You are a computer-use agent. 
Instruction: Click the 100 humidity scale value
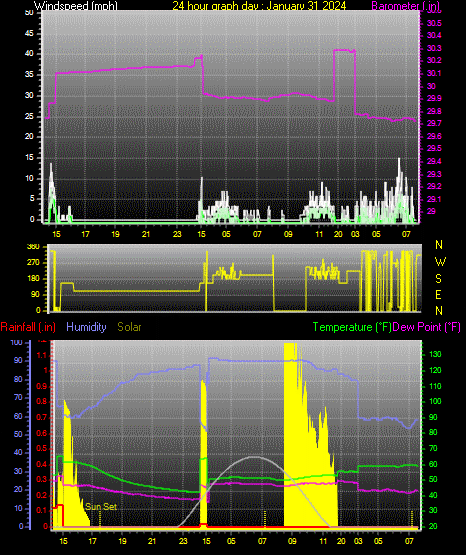coord(17,343)
